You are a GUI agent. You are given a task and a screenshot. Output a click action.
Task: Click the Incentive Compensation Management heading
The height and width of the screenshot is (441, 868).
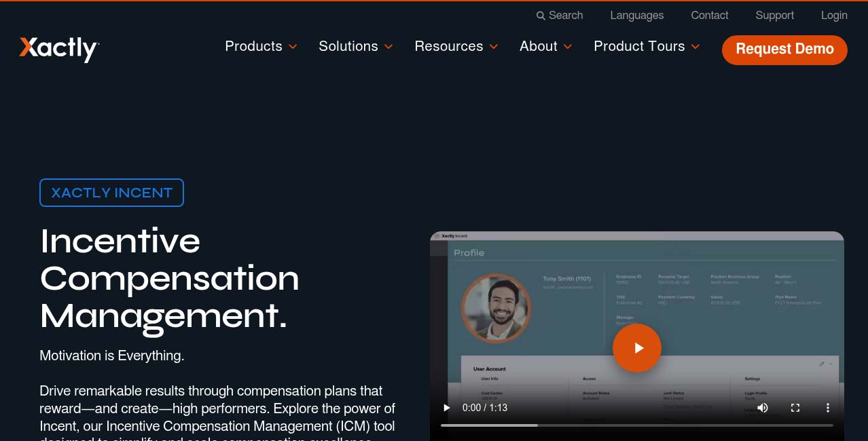[x=170, y=279]
